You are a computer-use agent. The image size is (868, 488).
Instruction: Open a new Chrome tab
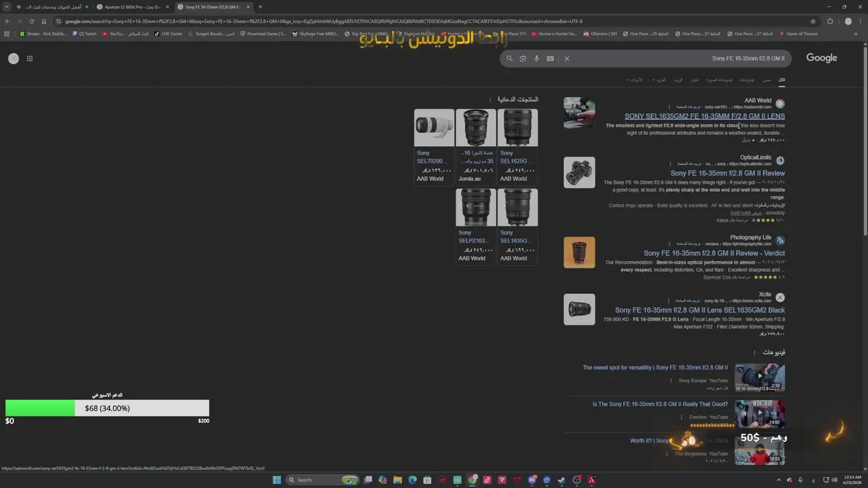point(260,7)
